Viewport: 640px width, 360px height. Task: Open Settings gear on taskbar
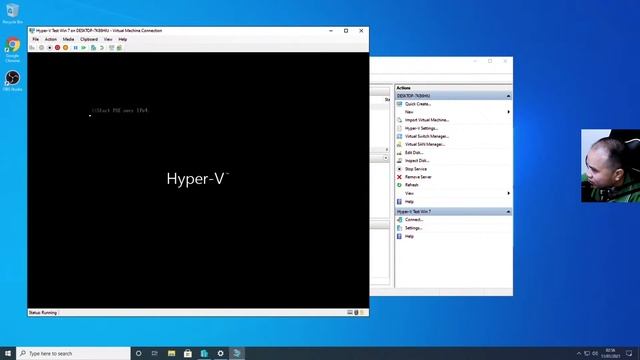(x=220, y=353)
